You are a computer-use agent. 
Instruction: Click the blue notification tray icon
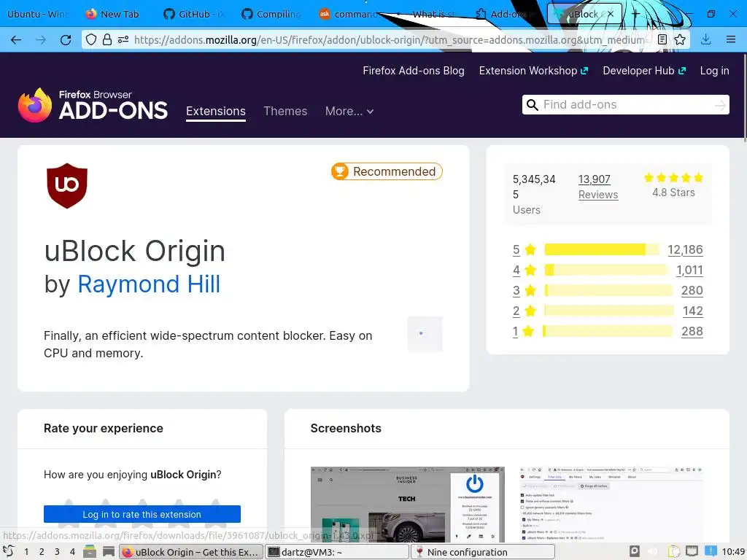[711, 551]
